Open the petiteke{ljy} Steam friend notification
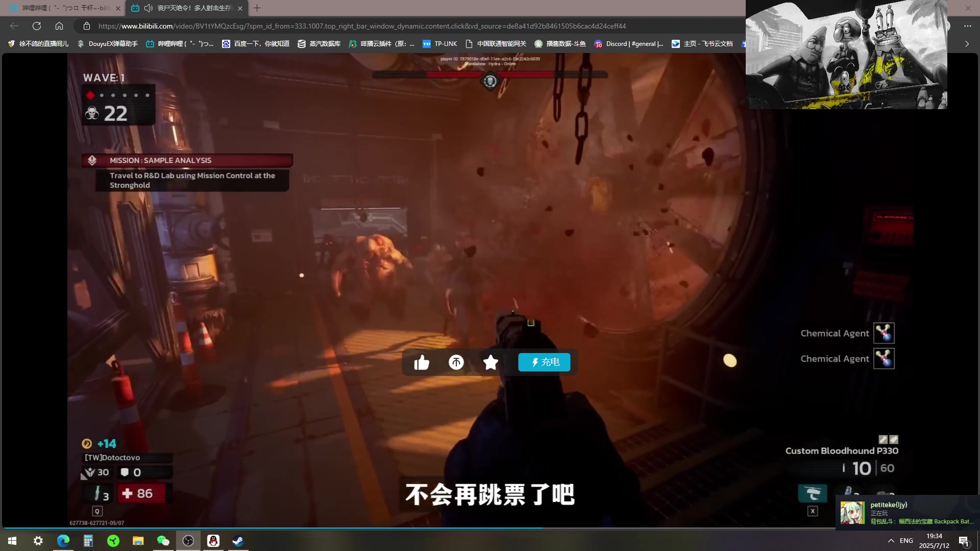 [908, 513]
